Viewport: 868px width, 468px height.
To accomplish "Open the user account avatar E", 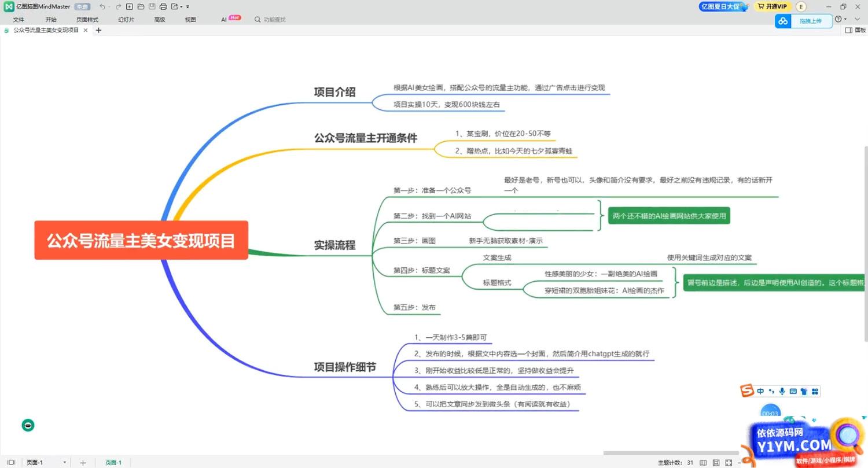I will coord(801,7).
